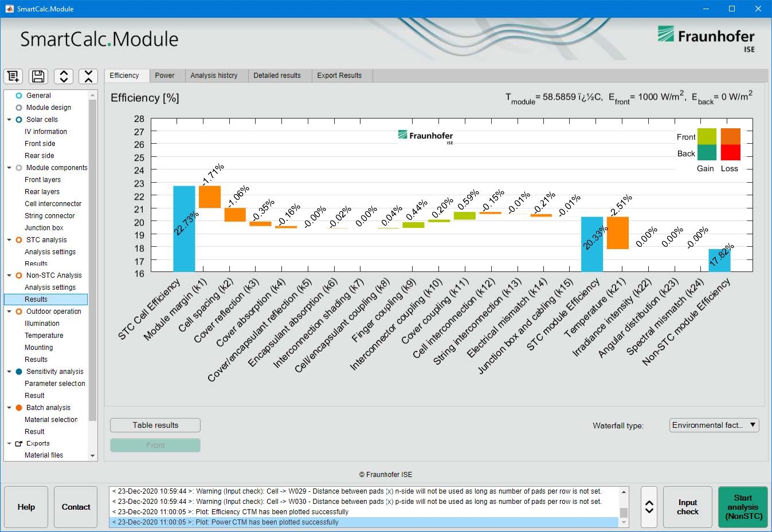Click the log panel scroll up arrow
This screenshot has height=532, width=772.
pyautogui.click(x=624, y=491)
